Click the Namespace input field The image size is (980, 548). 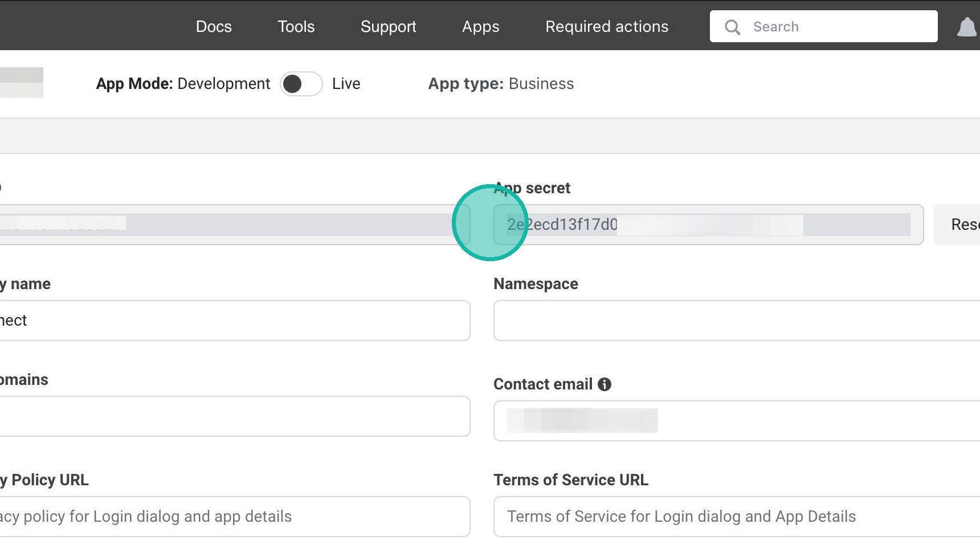pyautogui.click(x=735, y=320)
